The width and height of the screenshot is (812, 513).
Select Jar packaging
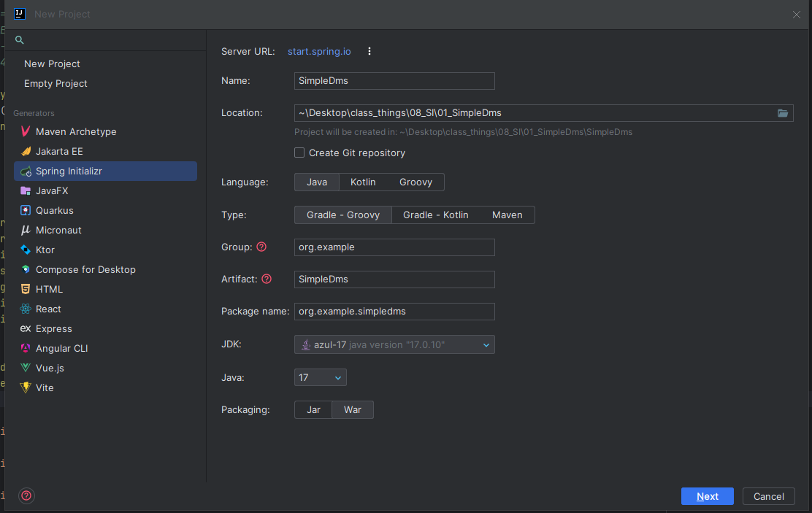[313, 409]
